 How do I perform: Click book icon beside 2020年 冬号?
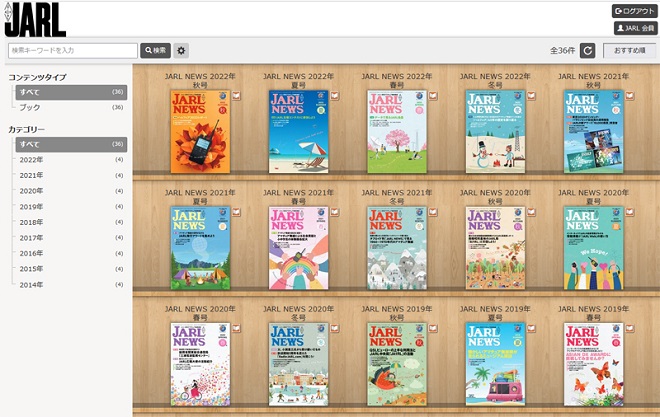click(335, 328)
